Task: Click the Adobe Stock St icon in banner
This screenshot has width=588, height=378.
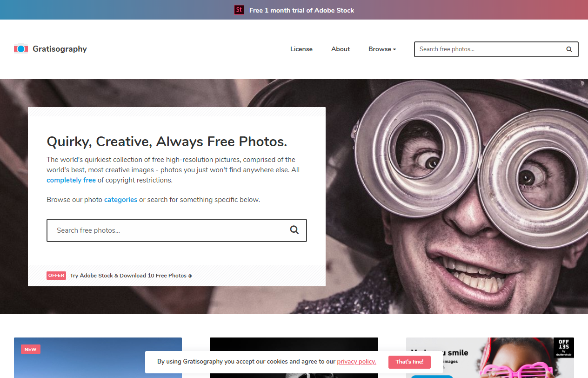Action: pyautogui.click(x=239, y=10)
